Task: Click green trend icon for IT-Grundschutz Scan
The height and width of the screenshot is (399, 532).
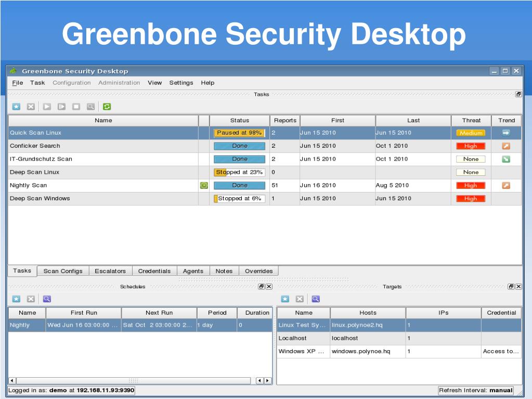Action: 506,159
